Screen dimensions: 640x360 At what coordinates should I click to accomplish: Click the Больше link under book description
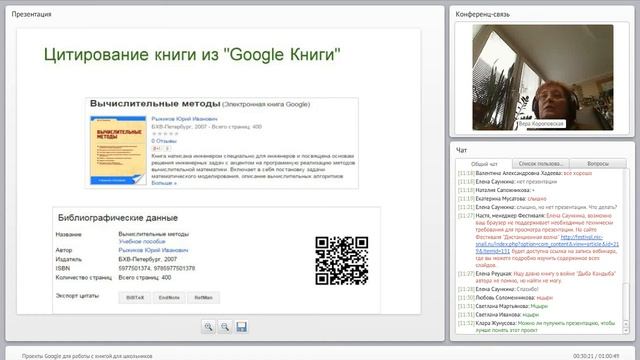(x=164, y=183)
